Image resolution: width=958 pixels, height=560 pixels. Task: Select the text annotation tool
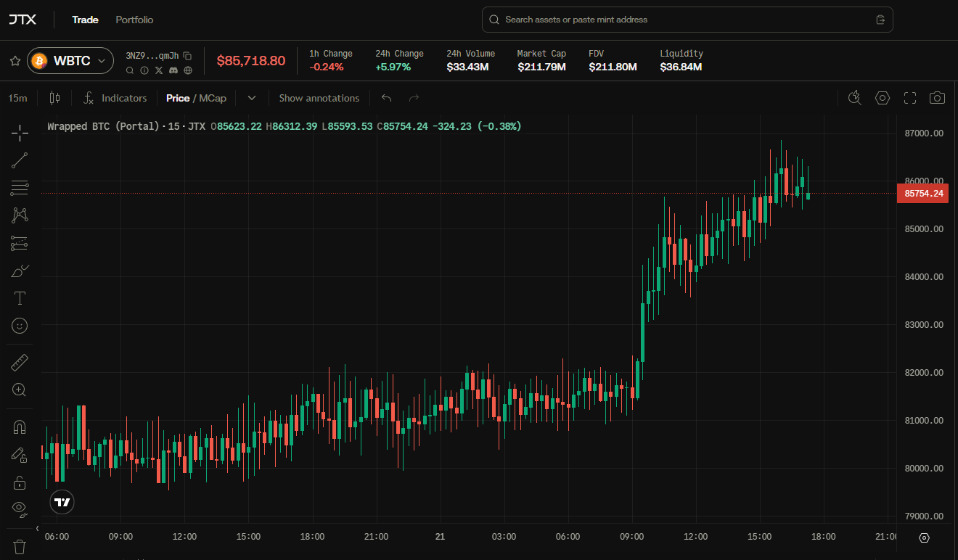point(20,298)
